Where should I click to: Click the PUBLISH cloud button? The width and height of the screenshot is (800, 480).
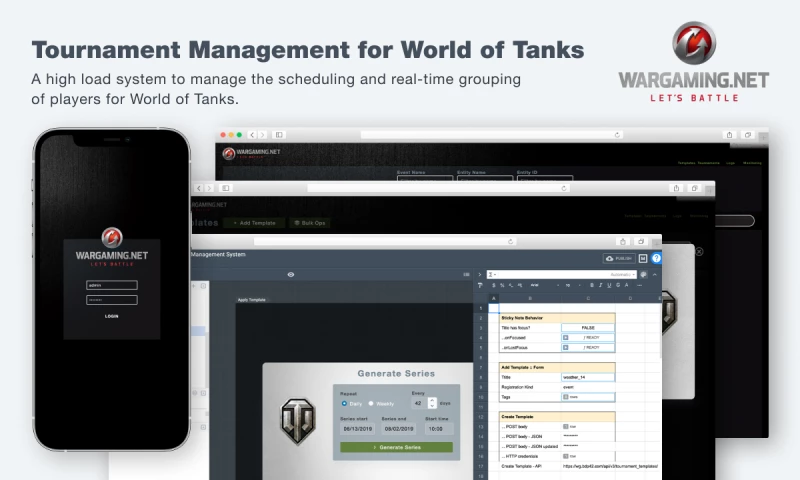tap(619, 259)
